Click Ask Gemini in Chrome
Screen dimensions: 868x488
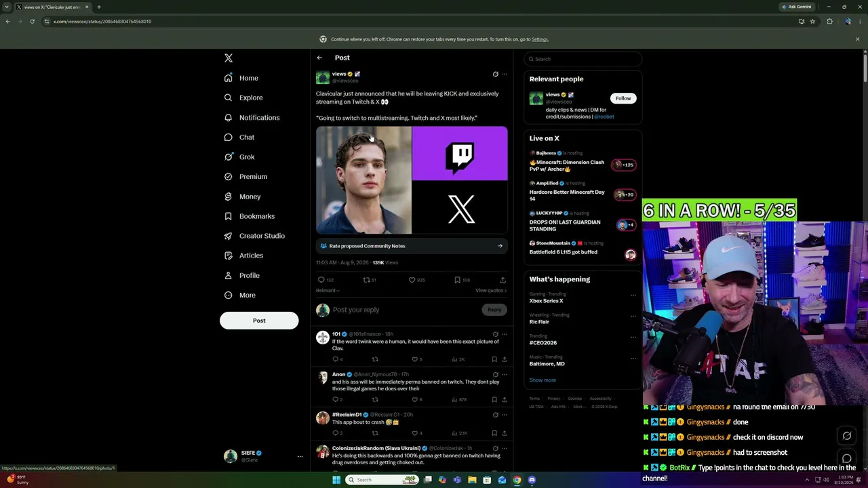point(797,7)
